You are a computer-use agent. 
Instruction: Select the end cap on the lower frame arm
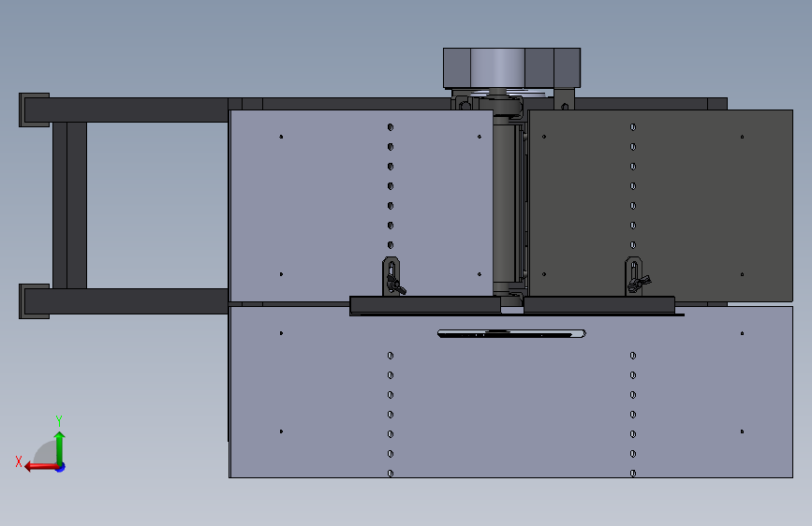click(34, 301)
